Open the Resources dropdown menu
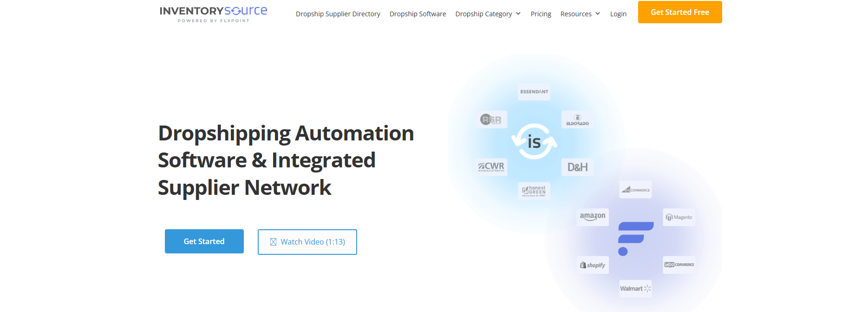868x312 pixels. [580, 14]
